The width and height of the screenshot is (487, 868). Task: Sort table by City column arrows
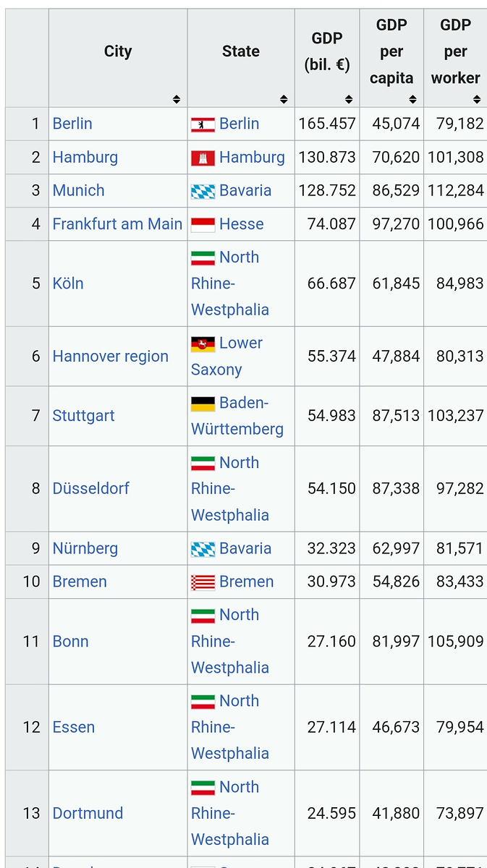click(177, 99)
